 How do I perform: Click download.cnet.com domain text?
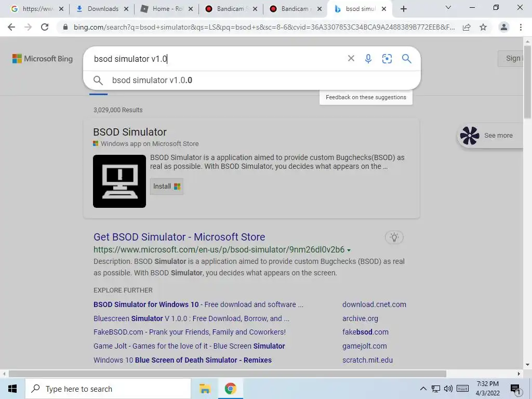374,304
